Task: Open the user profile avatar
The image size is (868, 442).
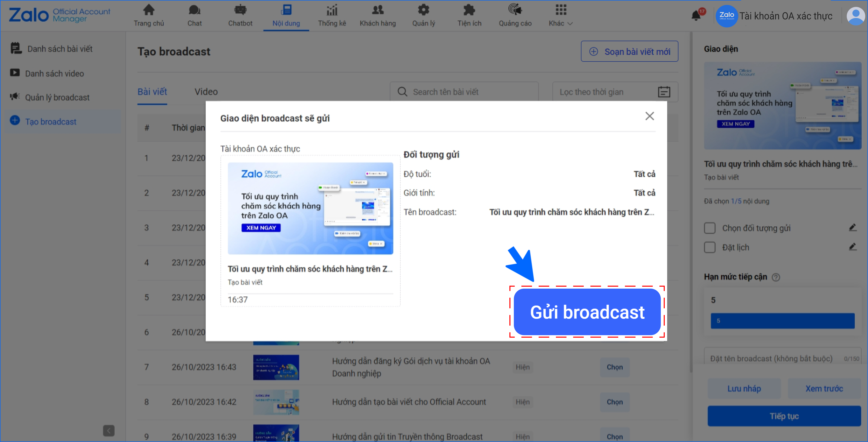Action: pos(856,16)
